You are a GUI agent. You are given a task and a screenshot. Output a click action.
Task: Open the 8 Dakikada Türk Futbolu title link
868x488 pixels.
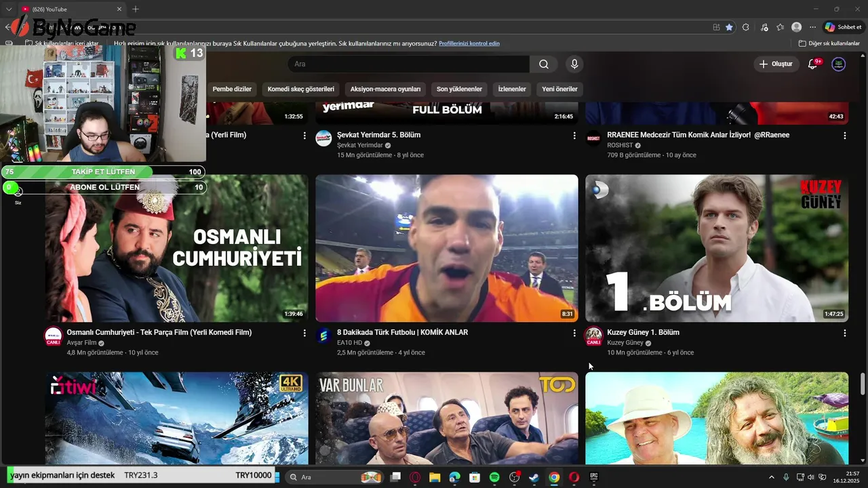point(403,332)
